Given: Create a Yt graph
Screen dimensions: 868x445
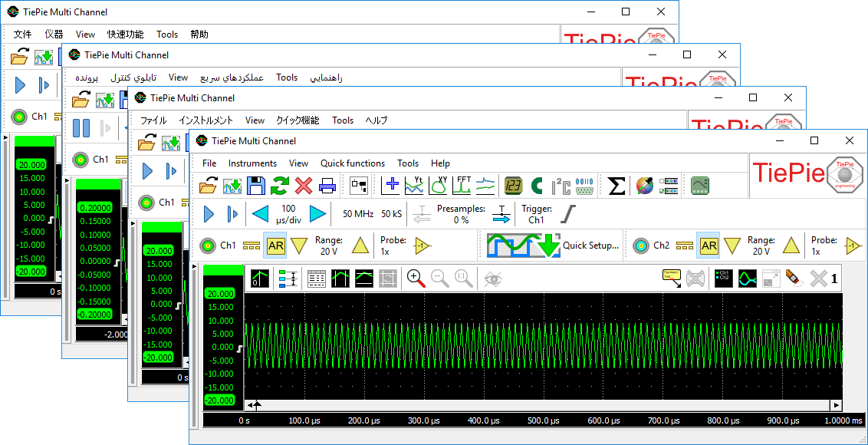Looking at the screenshot, I should 414,186.
